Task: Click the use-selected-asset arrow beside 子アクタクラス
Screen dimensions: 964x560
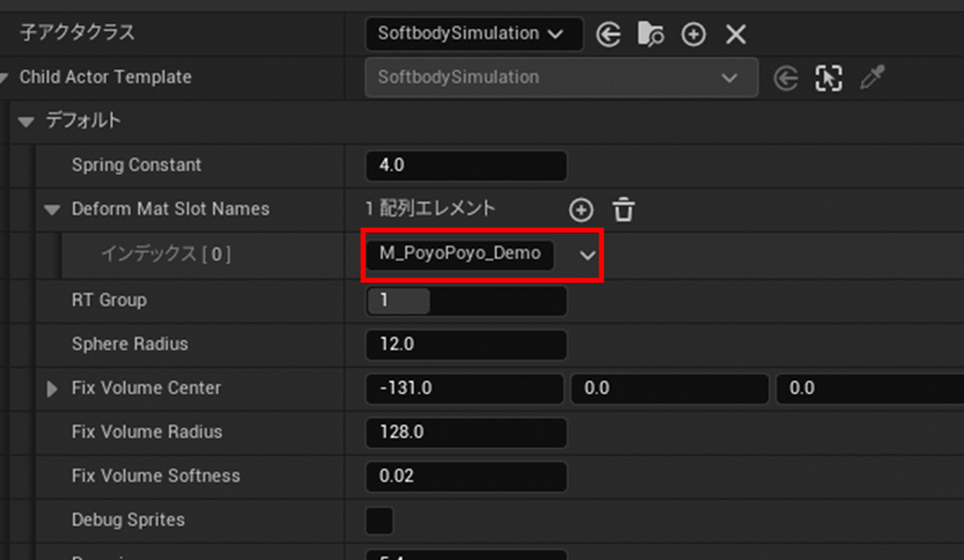Action: click(x=608, y=34)
